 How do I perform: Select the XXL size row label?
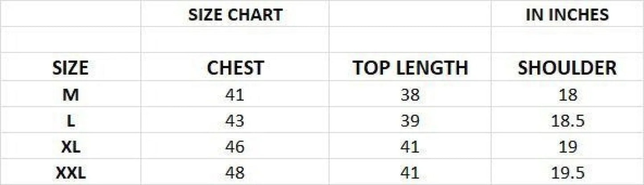click(x=70, y=173)
